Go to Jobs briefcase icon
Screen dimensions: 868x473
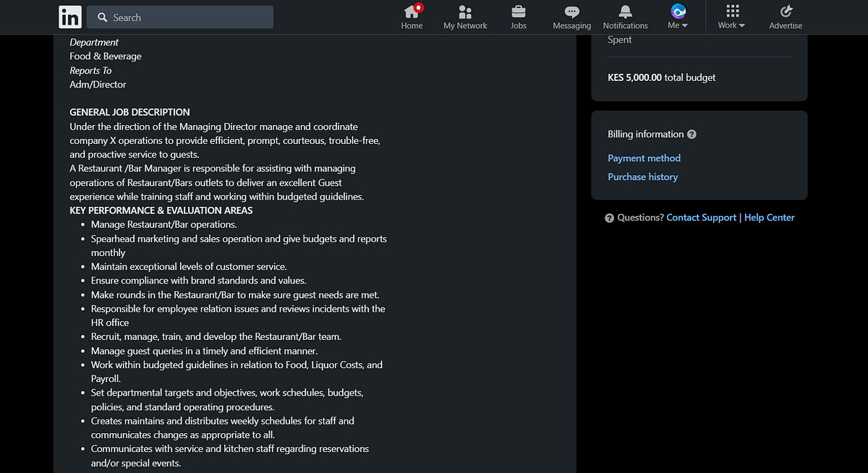[x=519, y=12]
